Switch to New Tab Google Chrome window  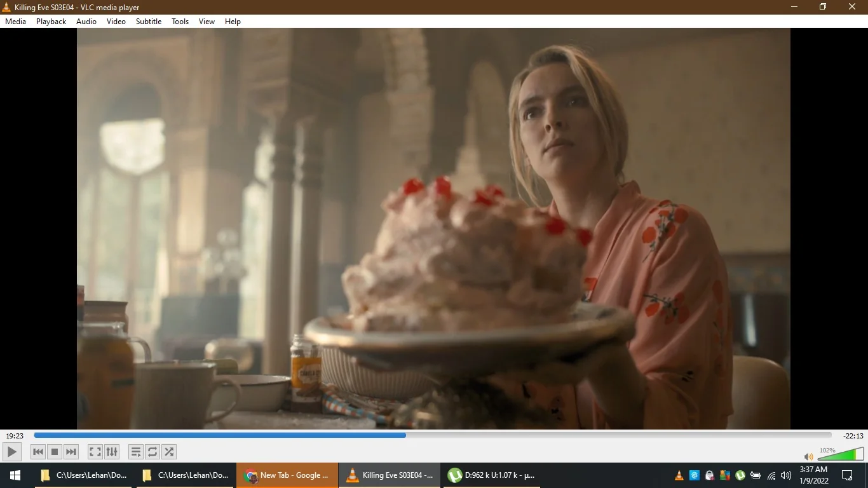coord(287,475)
